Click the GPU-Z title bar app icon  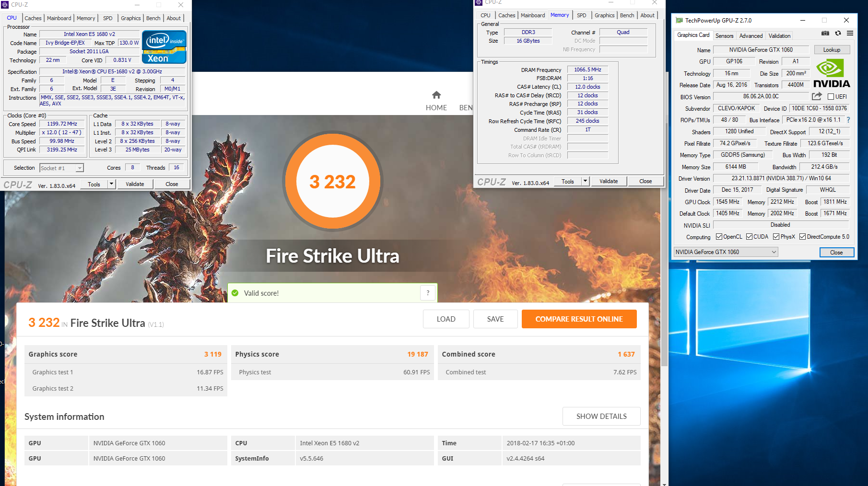pyautogui.click(x=679, y=20)
